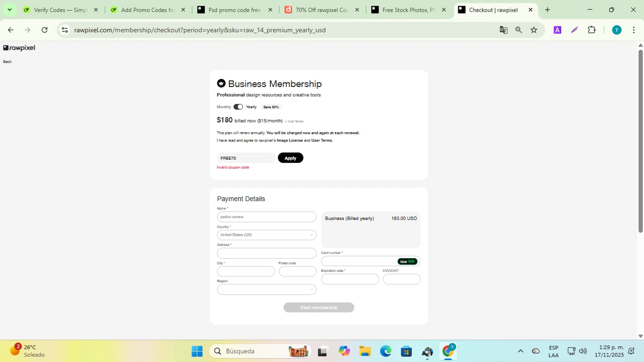This screenshot has height=362, width=644.
Task: Click the Postal code field
Action: [298, 271]
